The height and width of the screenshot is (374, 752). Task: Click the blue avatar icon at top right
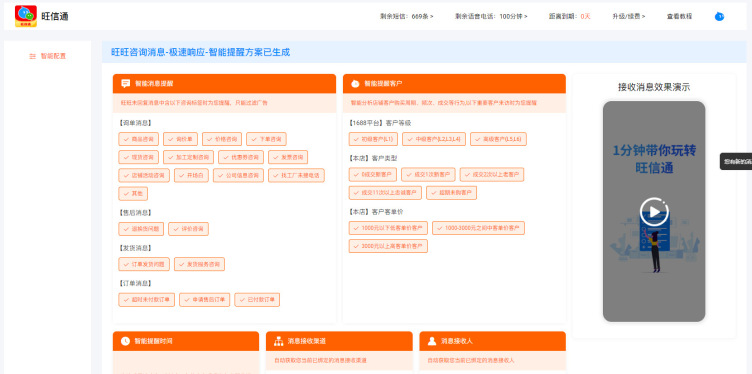coord(719,16)
